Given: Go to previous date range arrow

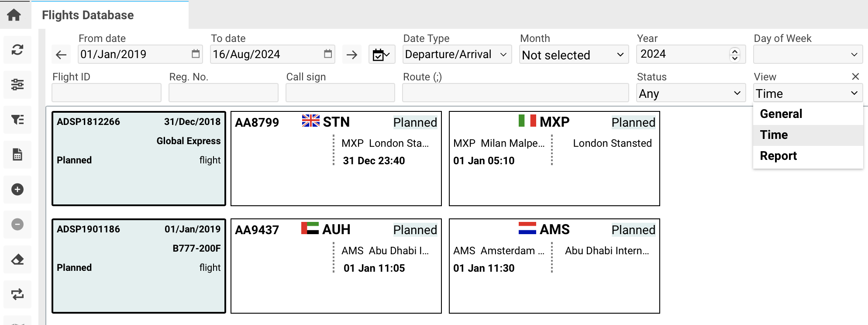Looking at the screenshot, I should point(61,55).
